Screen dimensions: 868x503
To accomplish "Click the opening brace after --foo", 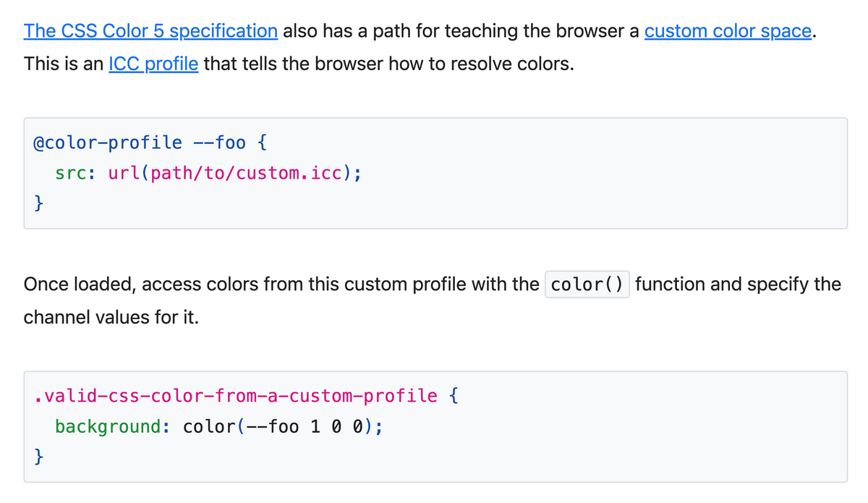I will tap(262, 143).
